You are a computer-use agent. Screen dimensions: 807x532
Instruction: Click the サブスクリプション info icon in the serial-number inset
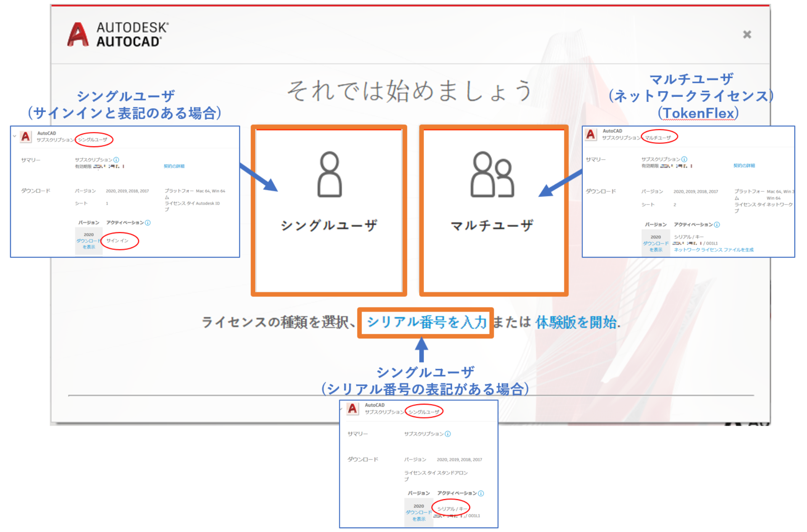[448, 434]
